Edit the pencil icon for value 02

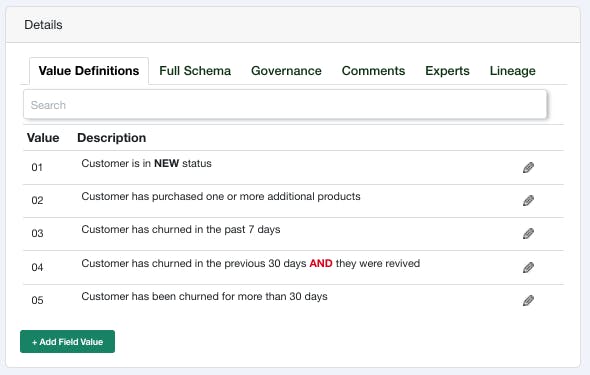click(528, 200)
